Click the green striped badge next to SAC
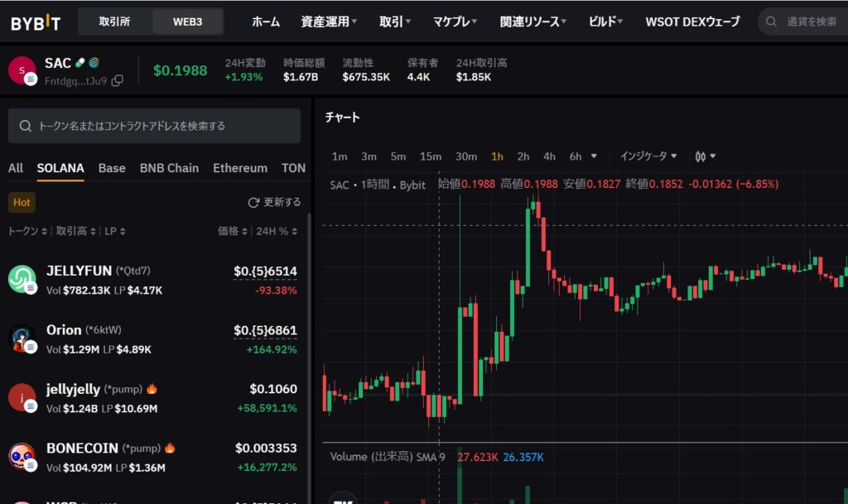 click(94, 63)
